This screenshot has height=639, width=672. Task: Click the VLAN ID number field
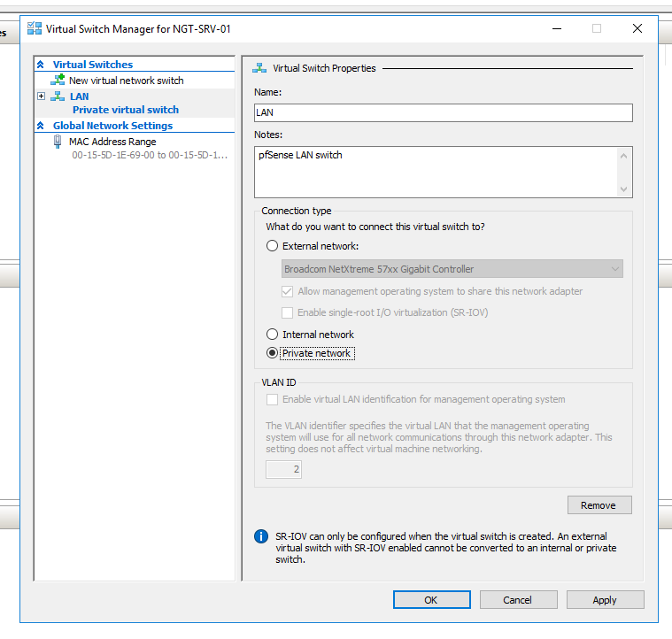283,469
